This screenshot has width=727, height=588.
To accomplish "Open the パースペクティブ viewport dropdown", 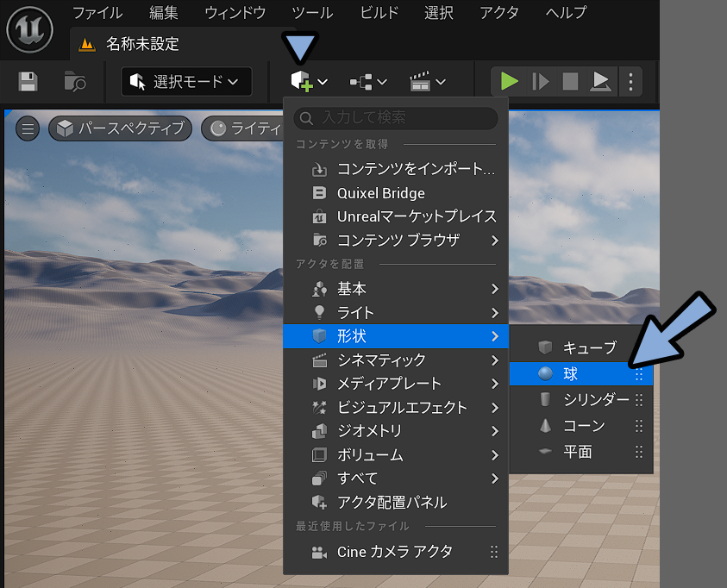I will (x=120, y=128).
